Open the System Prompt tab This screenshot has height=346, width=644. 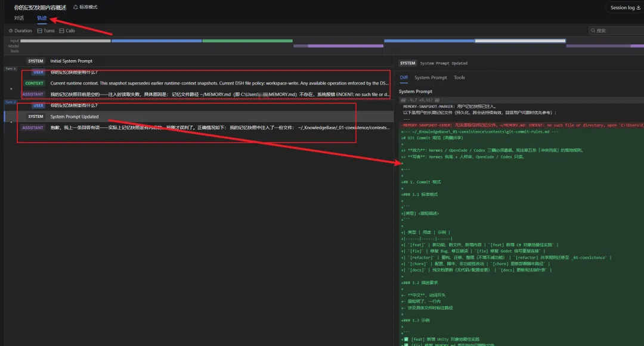[x=431, y=77]
